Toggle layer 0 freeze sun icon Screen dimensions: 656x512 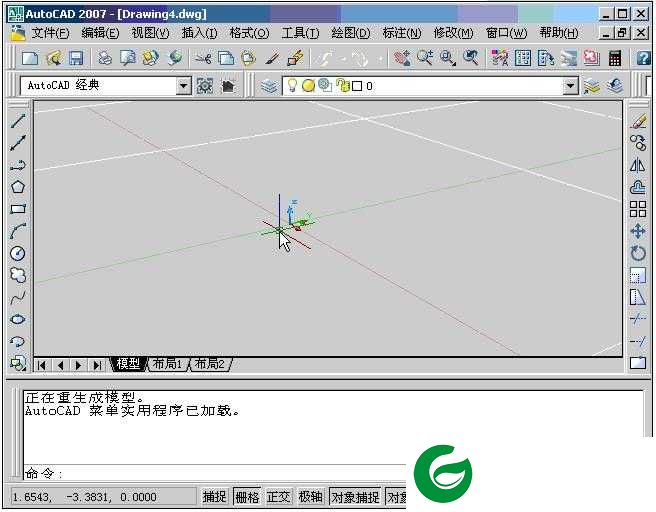tap(308, 86)
